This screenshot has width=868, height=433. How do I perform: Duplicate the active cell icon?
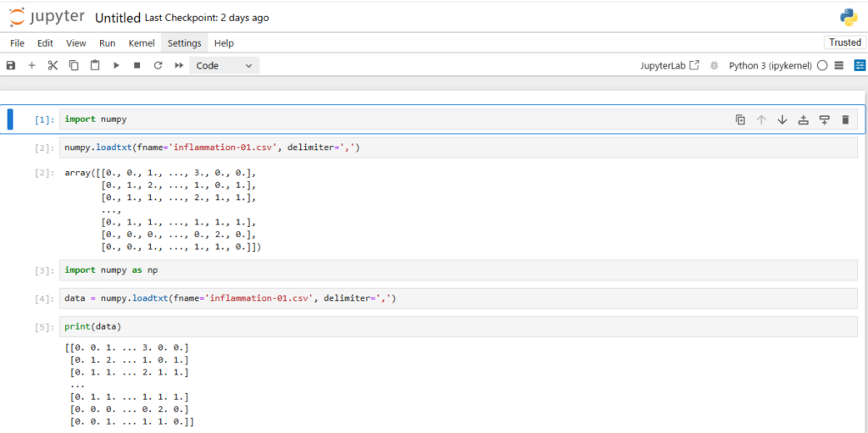pyautogui.click(x=740, y=120)
